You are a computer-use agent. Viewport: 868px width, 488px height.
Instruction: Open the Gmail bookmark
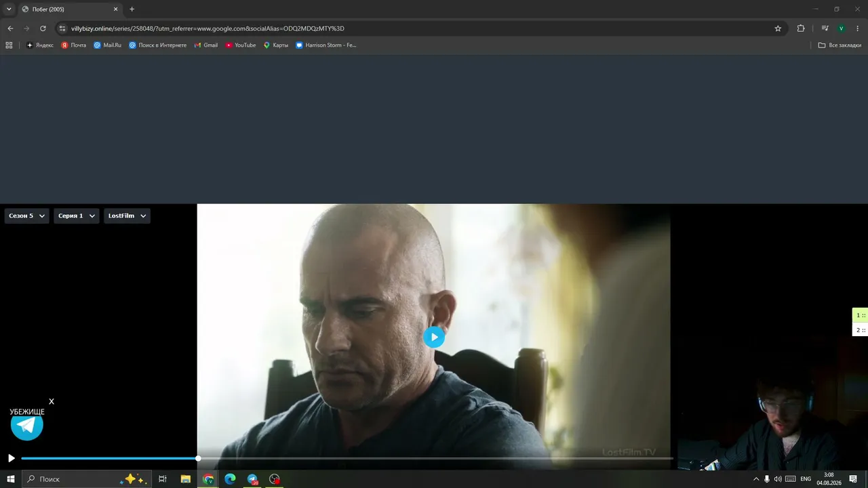(206, 45)
